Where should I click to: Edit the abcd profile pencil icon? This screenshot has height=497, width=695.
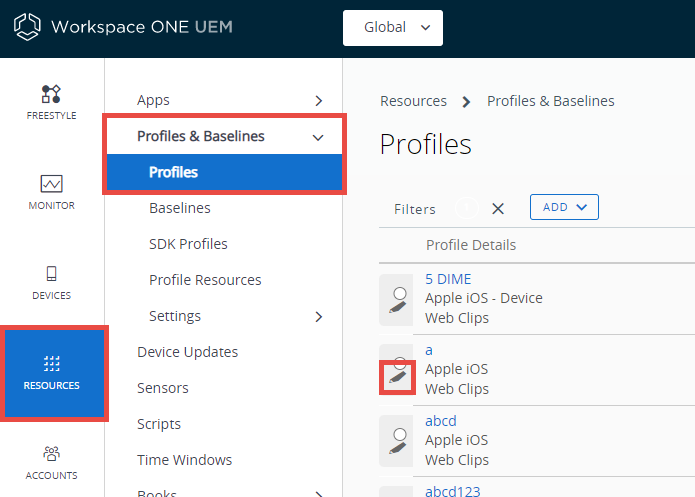tap(398, 448)
